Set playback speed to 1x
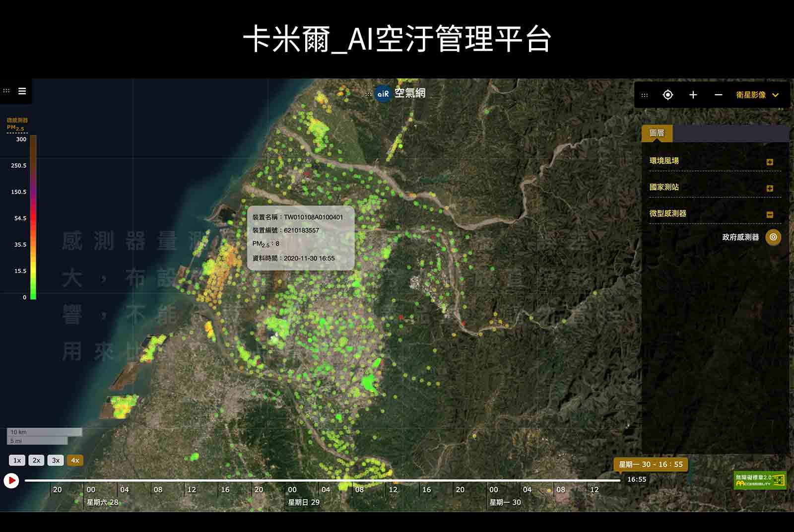The height and width of the screenshot is (532, 794). tap(17, 460)
